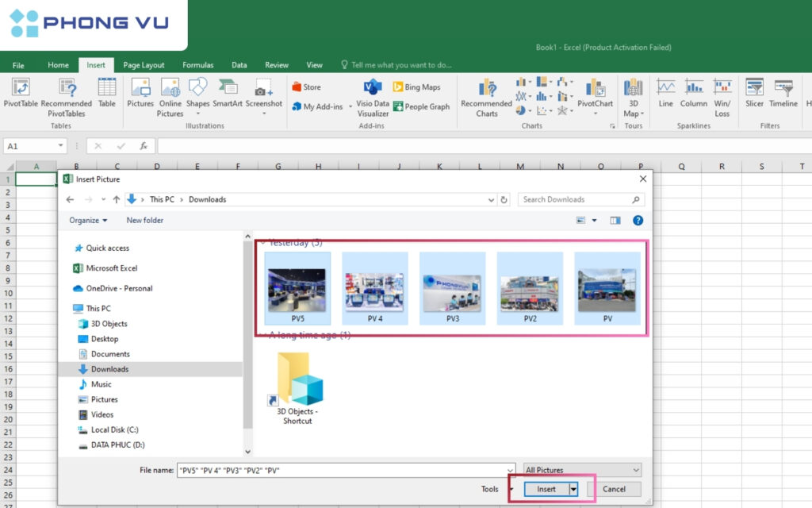This screenshot has width=812, height=508.
Task: Select OneDrive - Personal
Action: pyautogui.click(x=113, y=288)
